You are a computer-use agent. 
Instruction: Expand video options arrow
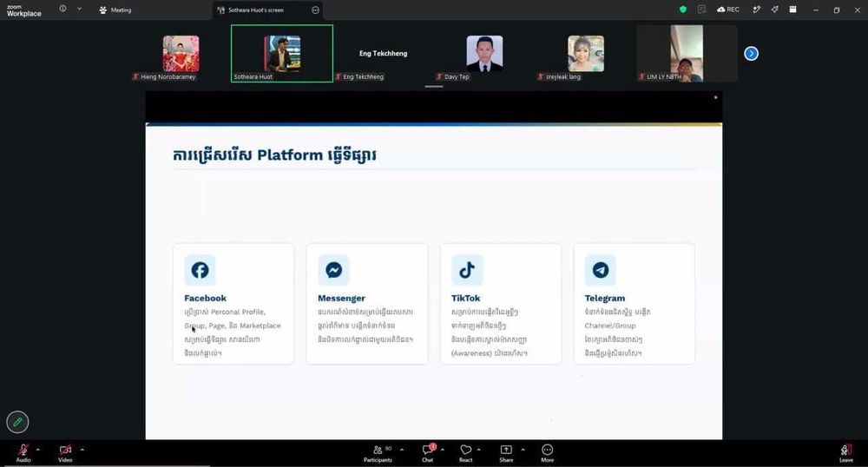point(82,450)
